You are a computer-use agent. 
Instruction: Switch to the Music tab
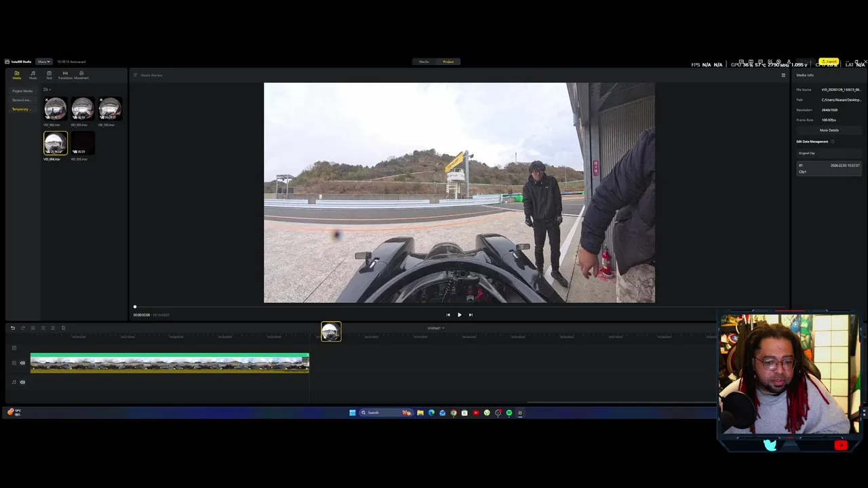33,75
